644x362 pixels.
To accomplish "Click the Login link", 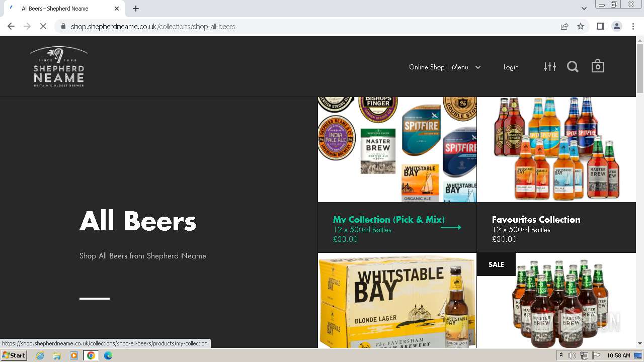I will (511, 67).
